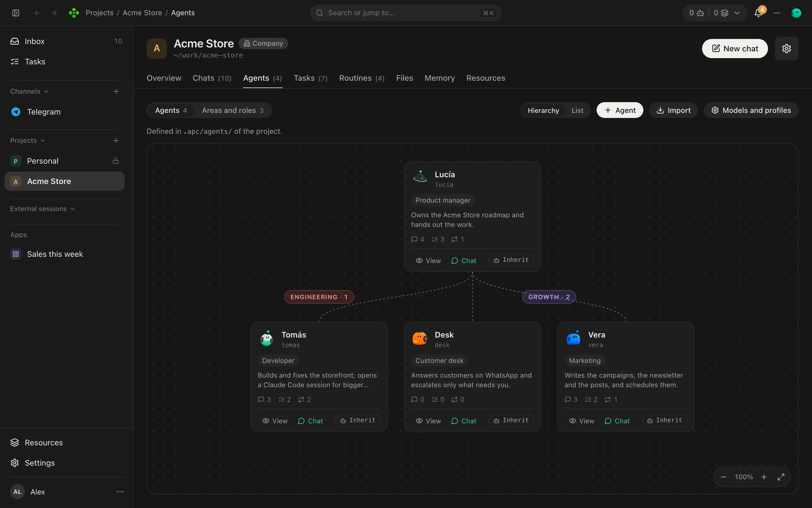Open the Routines tab

[362, 78]
